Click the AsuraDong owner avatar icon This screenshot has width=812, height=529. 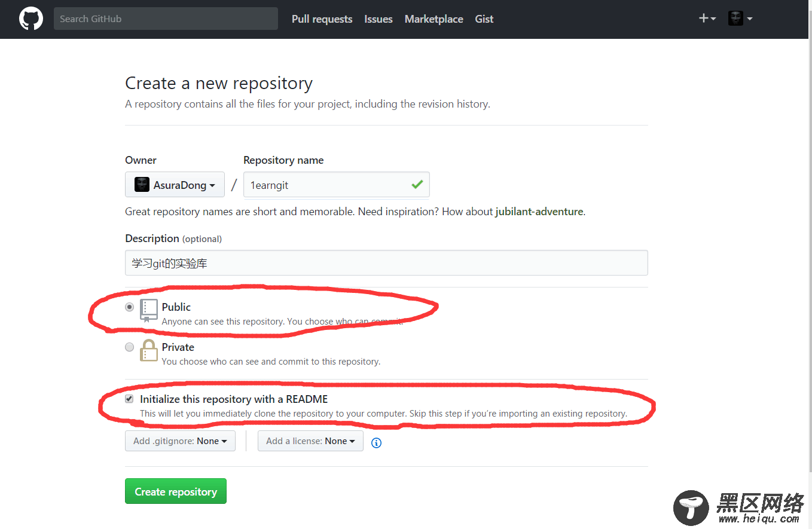pos(142,185)
